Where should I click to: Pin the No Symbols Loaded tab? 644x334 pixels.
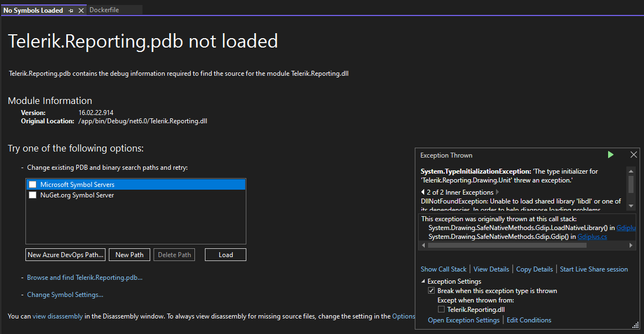tap(71, 11)
